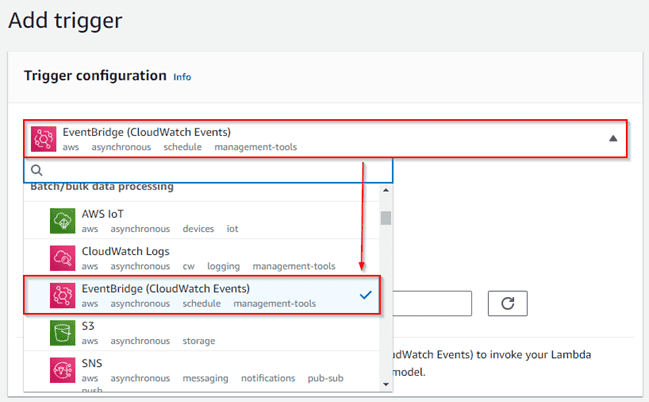Click the 'Batch/bulk data processing' category header
Image resolution: width=649 pixels, height=402 pixels.
[x=102, y=187]
